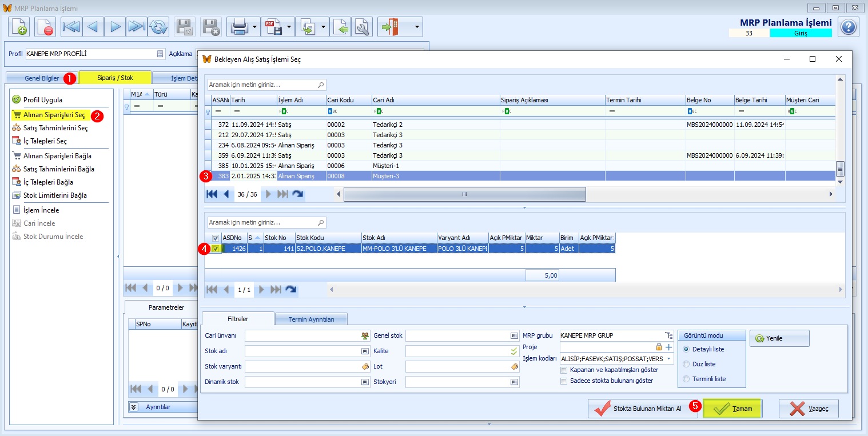Viewport: 868px width, 436px height.
Task: Open the blue help question mark icon
Action: [849, 27]
